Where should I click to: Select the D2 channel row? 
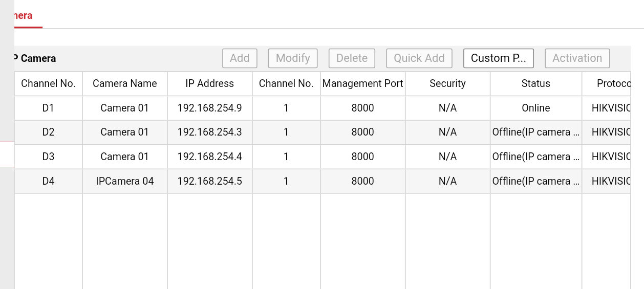point(48,132)
